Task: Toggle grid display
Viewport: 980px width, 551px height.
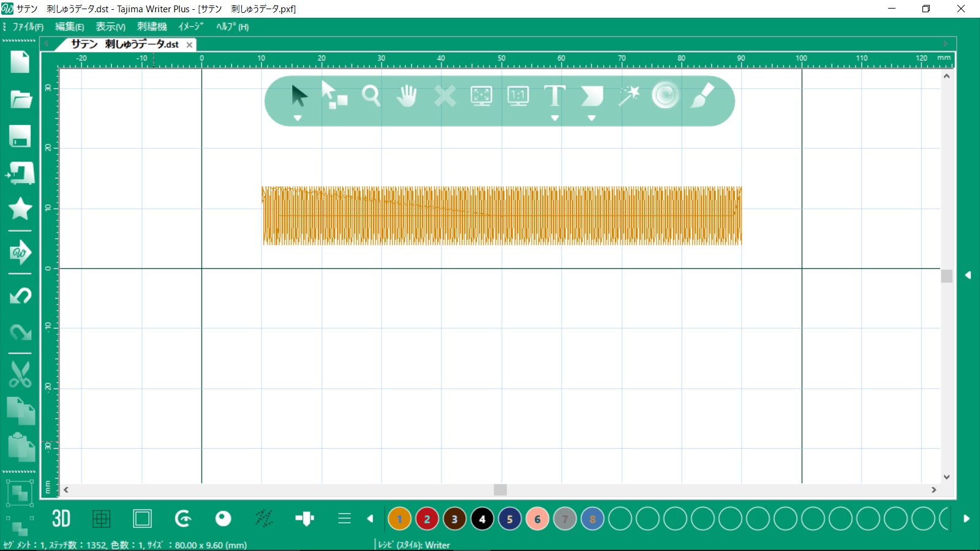Action: tap(102, 519)
